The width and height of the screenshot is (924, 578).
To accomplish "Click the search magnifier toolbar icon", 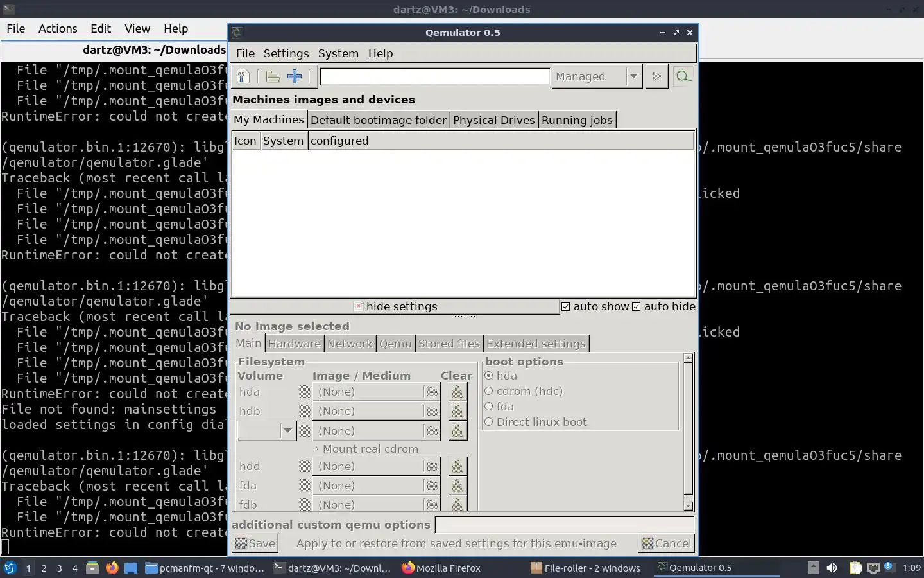I will click(683, 76).
